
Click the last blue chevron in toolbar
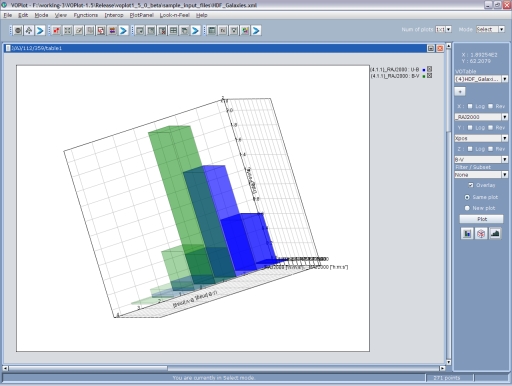tap(256, 31)
